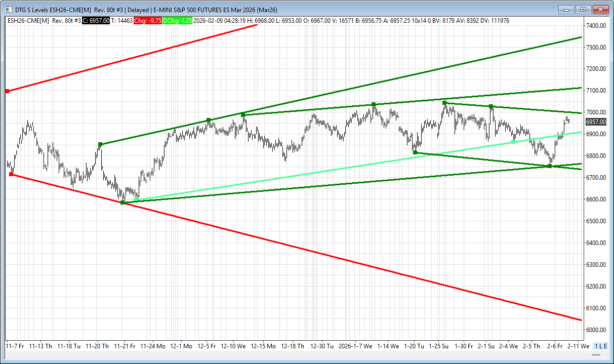The width and height of the screenshot is (614, 364).
Task: Click the red Chg: -9.75 header field
Action: click(149, 21)
